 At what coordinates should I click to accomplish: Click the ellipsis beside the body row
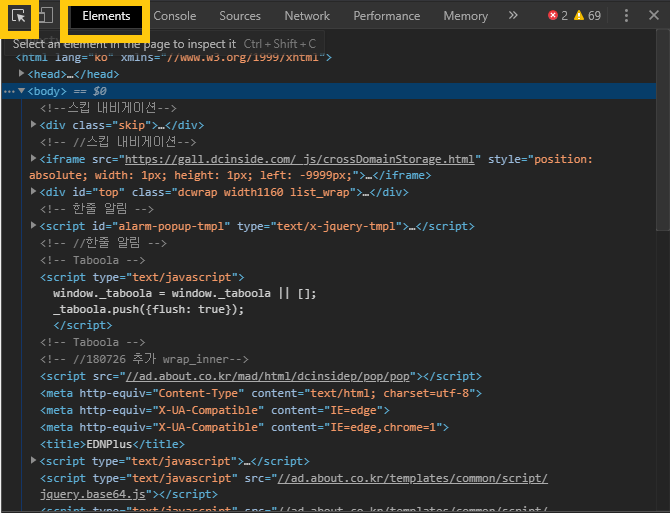[x=9, y=91]
